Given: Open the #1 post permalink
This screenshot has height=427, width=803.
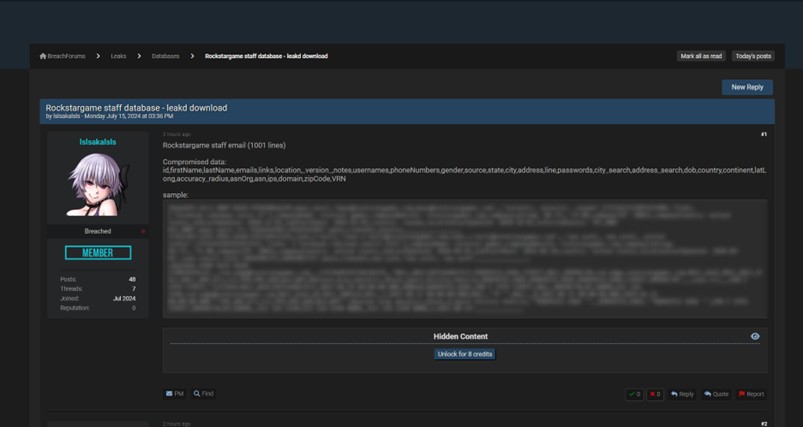Looking at the screenshot, I should (x=763, y=134).
